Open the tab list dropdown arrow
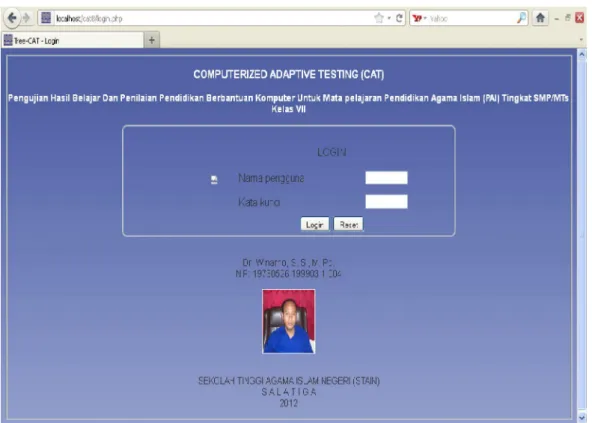Image resolution: width=592 pixels, height=423 pixels. [x=581, y=39]
